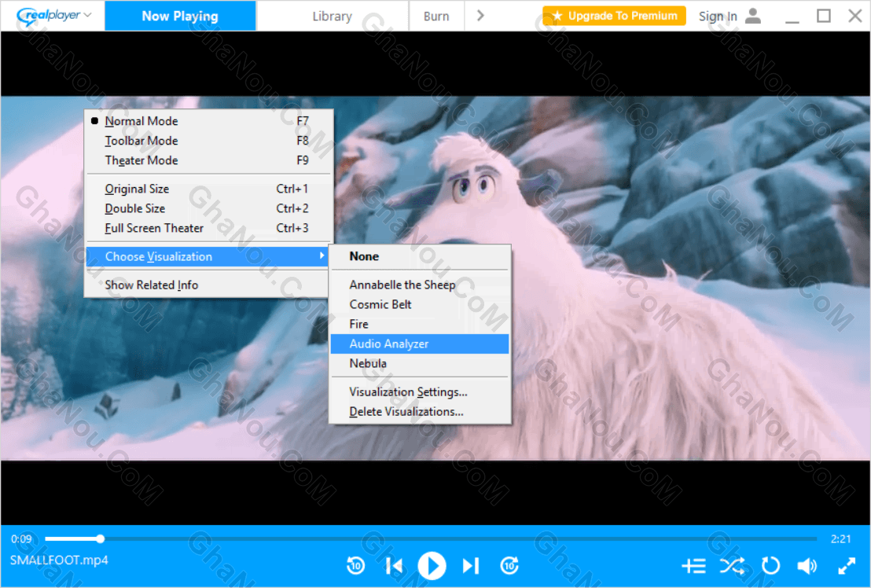Viewport: 871px width, 588px height.
Task: Expand video to full screen
Action: click(847, 566)
